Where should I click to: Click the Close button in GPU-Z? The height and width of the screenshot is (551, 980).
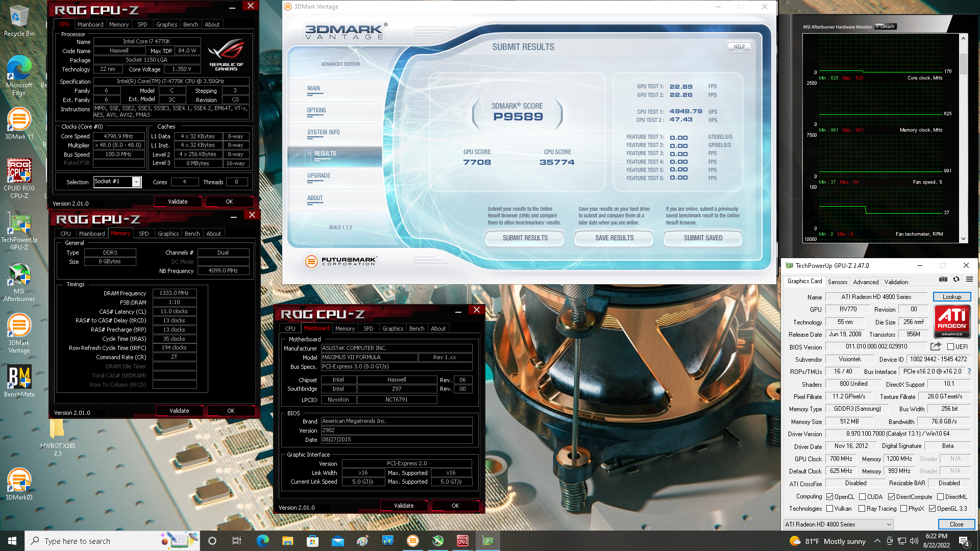tap(956, 524)
